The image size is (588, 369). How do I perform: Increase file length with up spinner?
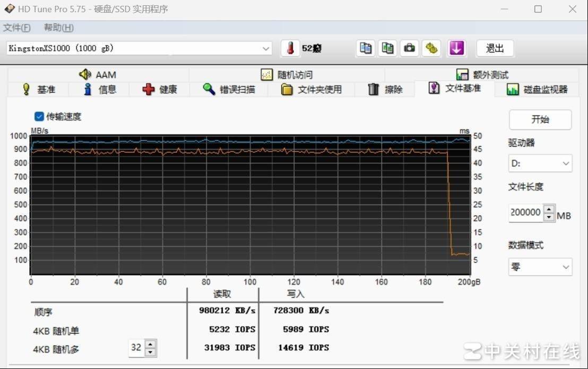click(549, 209)
